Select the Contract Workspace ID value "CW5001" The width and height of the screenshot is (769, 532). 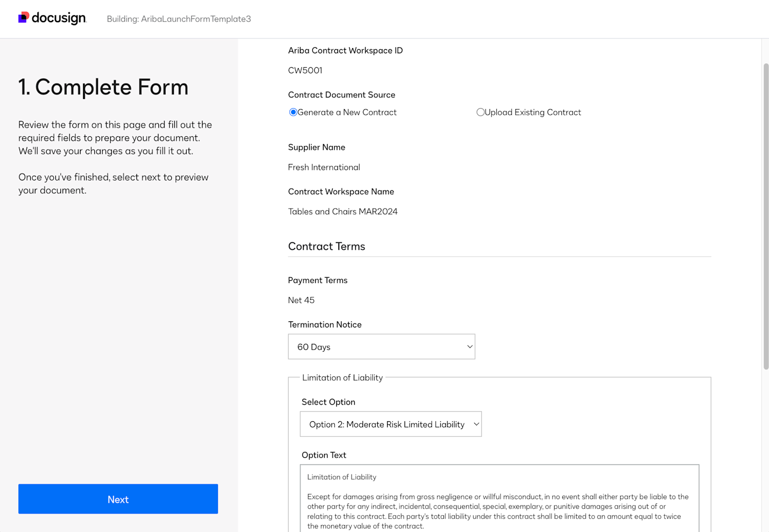(305, 70)
